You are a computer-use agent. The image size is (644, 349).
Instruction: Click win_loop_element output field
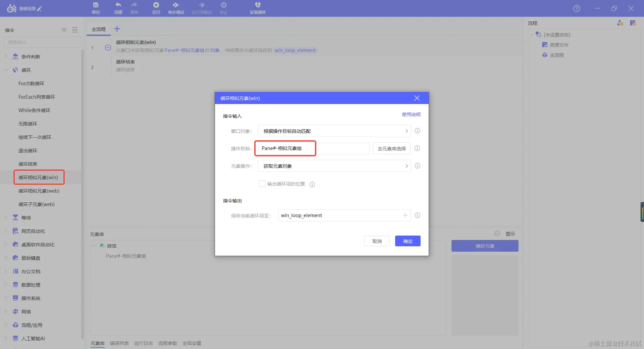[x=344, y=215]
